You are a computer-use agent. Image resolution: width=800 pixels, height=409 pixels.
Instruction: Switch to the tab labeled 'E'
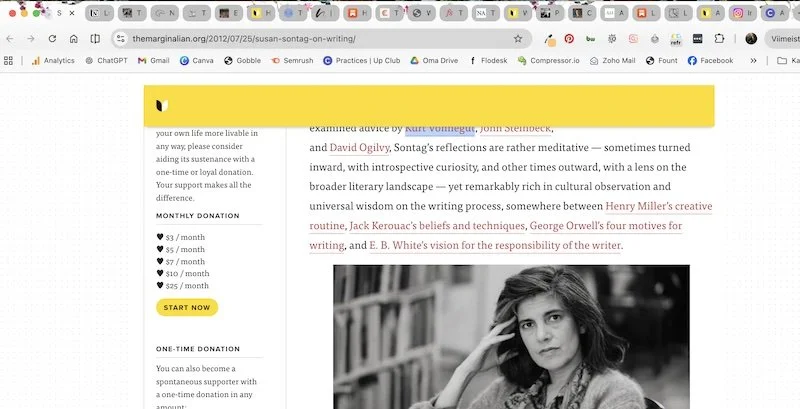229,13
